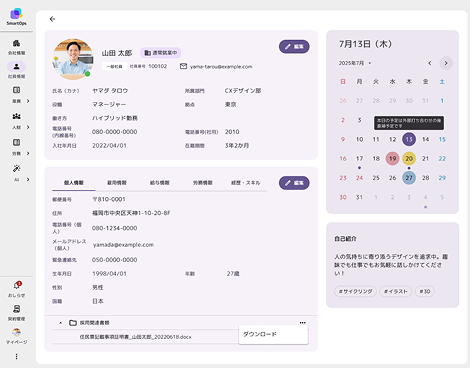Click the yamada@example.com personal email

[x=123, y=245]
